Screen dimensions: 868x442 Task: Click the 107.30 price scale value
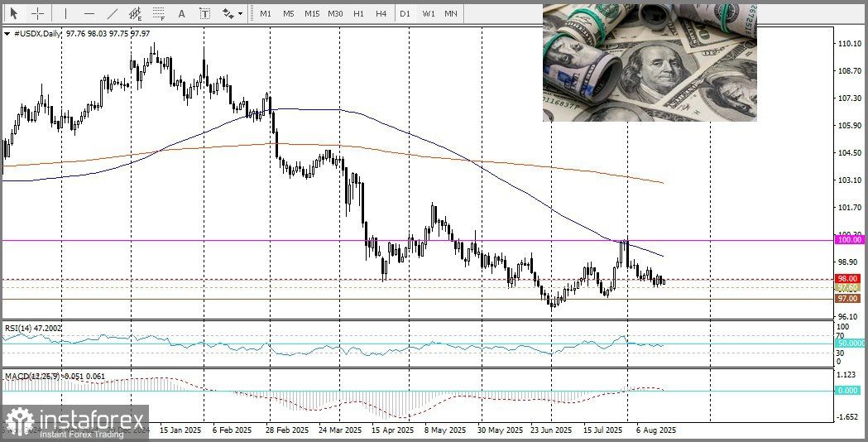tap(851, 98)
